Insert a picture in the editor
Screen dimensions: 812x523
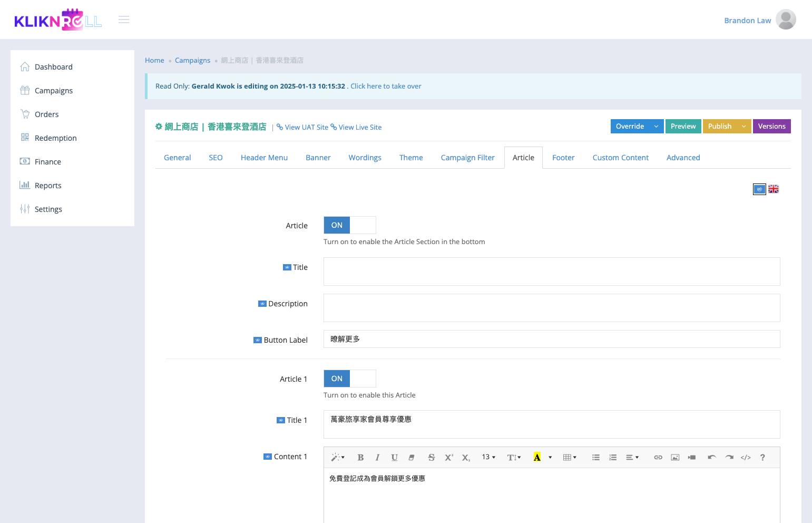(675, 458)
